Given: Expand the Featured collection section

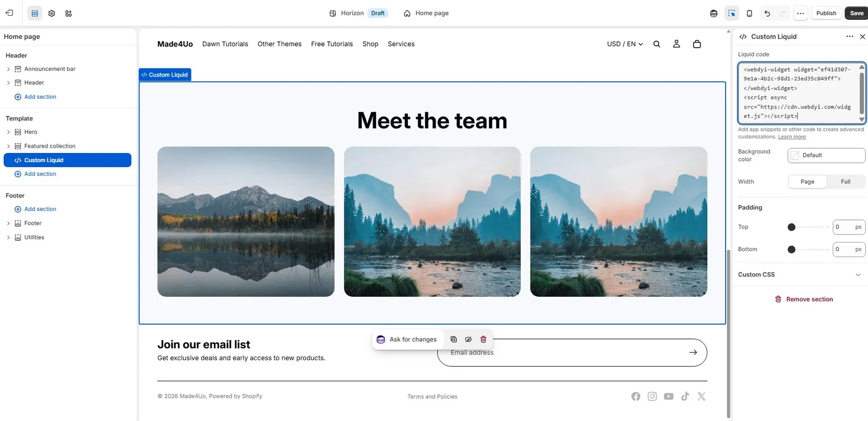Looking at the screenshot, I should coord(8,146).
